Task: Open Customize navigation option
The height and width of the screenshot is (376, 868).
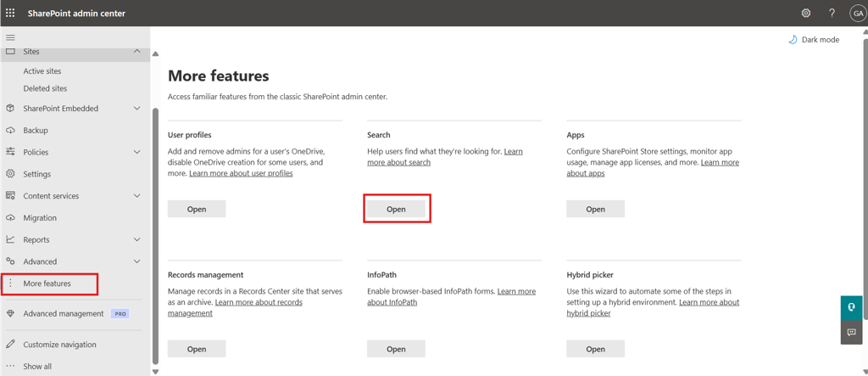Action: tap(60, 345)
